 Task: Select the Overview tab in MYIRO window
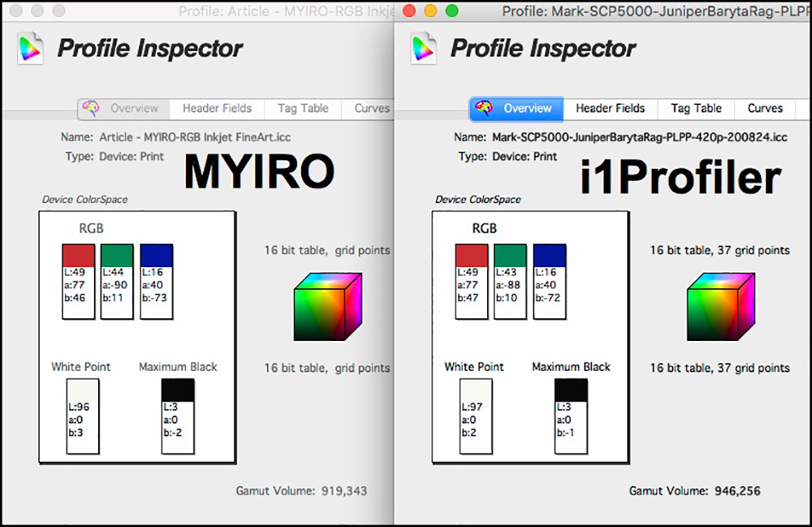[x=124, y=108]
